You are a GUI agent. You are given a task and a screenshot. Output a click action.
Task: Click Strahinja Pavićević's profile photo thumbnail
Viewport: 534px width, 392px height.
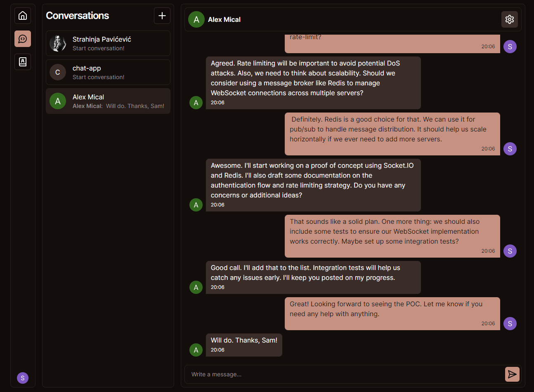click(58, 43)
